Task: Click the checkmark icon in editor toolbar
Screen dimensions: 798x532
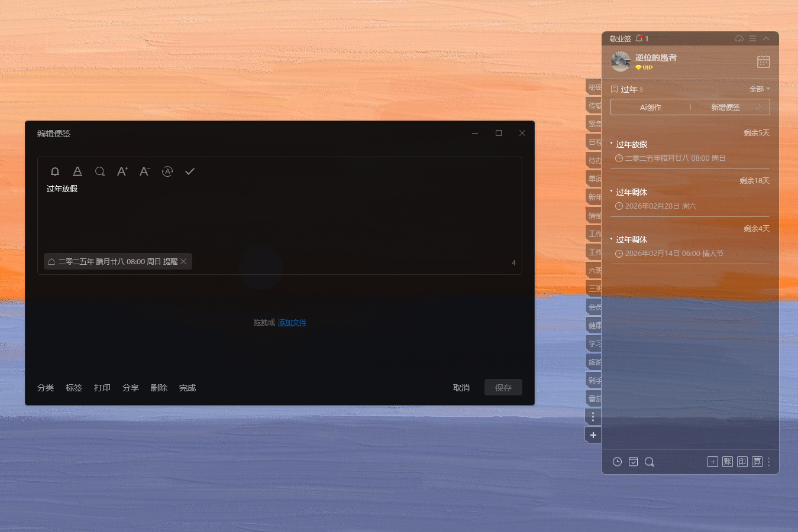Action: point(190,171)
